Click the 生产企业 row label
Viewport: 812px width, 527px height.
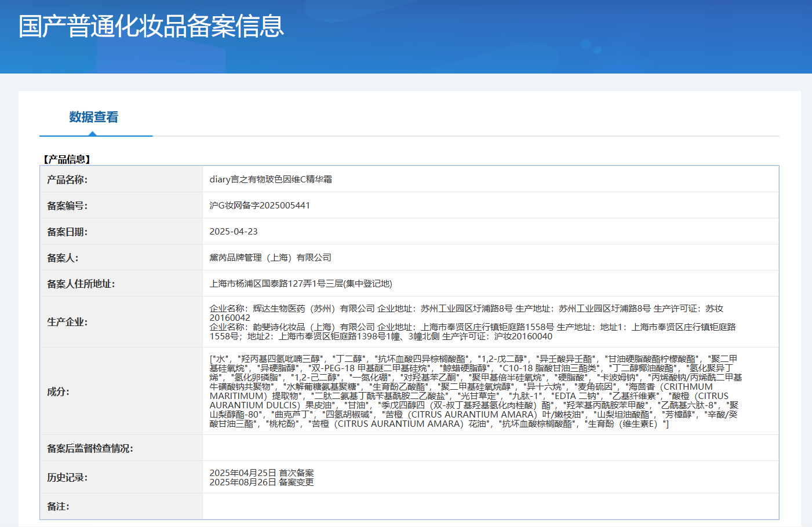click(x=67, y=322)
